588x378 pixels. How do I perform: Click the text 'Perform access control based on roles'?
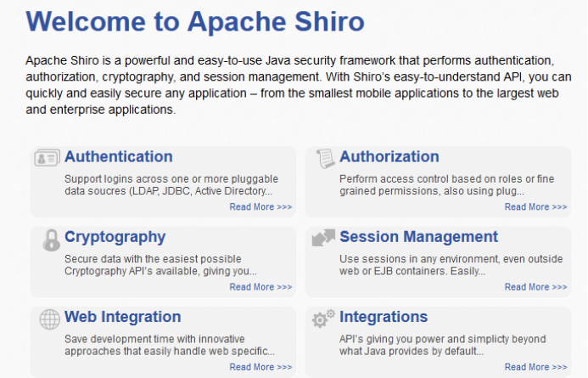430,179
